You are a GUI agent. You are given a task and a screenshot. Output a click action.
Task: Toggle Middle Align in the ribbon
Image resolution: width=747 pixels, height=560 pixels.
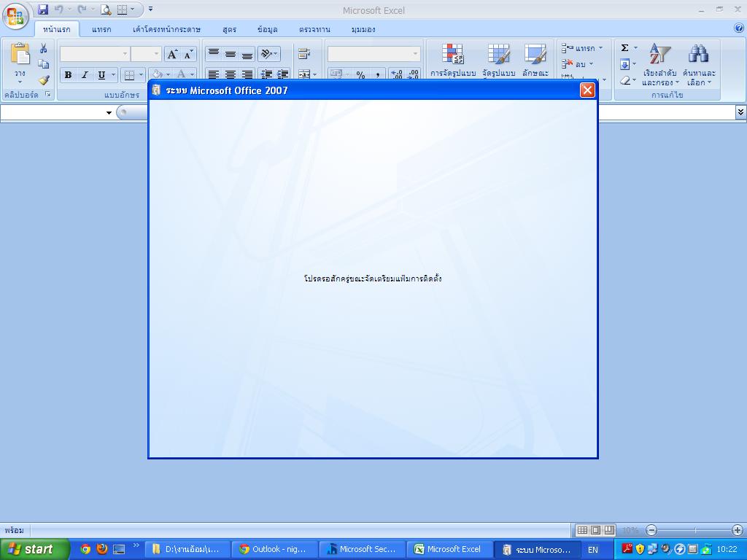click(x=230, y=54)
